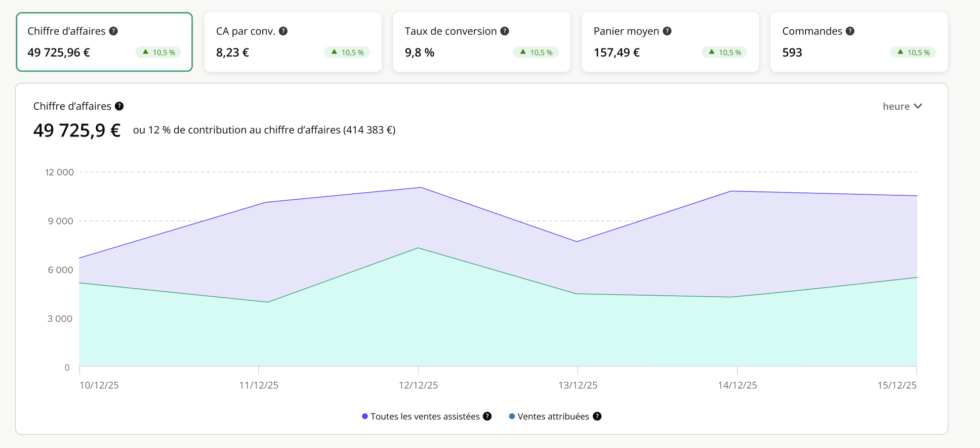The height and width of the screenshot is (448, 980).
Task: Click the 10,5 % badge on Commandes card
Action: [x=913, y=52]
